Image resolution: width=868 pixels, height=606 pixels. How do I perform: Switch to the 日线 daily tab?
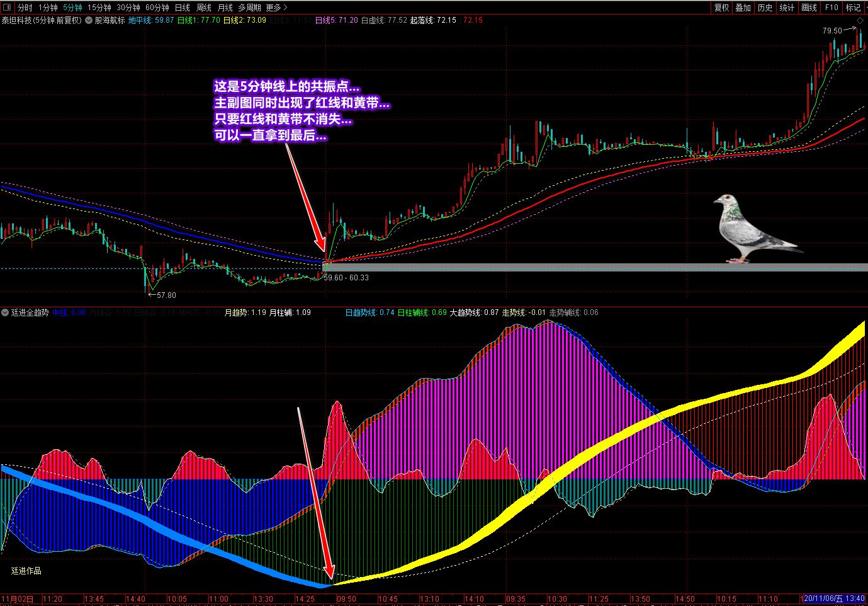coord(183,8)
